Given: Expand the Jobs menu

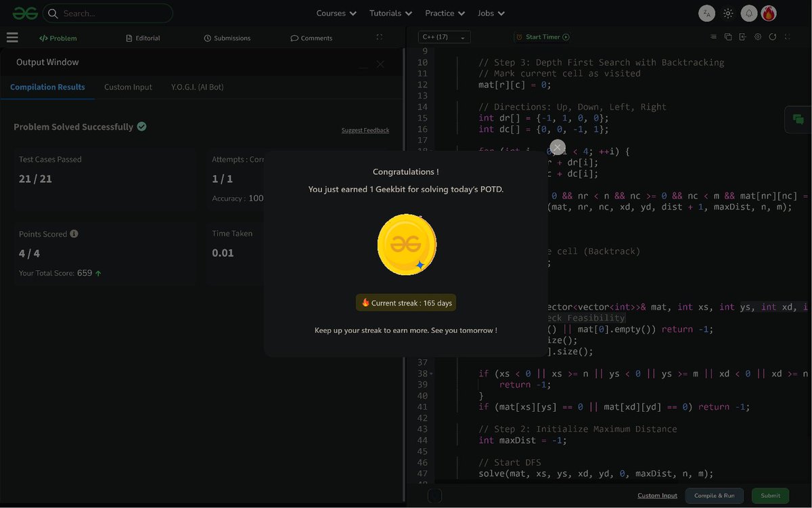Looking at the screenshot, I should point(491,13).
